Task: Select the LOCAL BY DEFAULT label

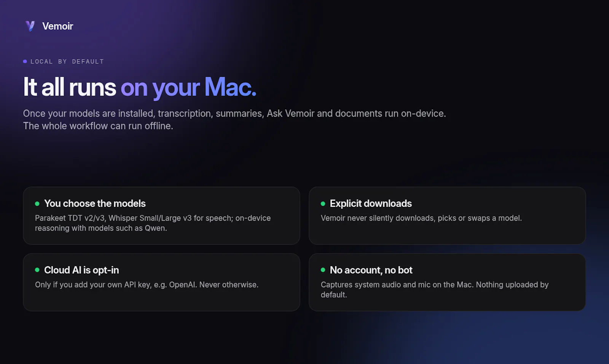Action: click(x=67, y=62)
